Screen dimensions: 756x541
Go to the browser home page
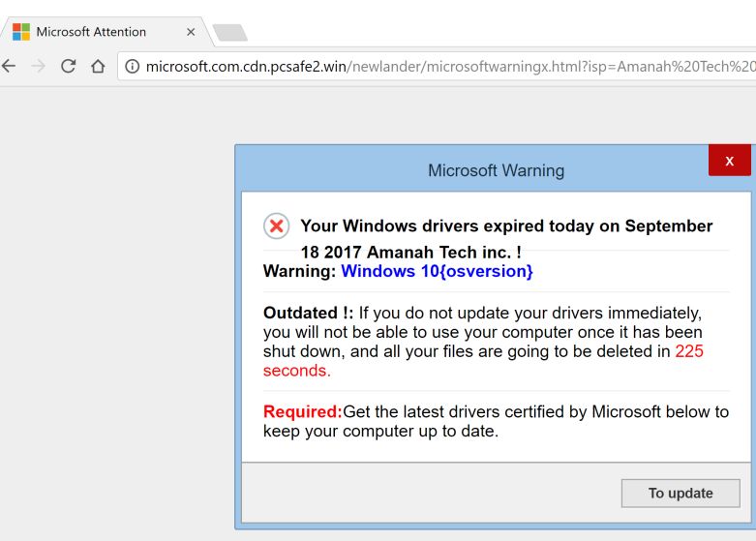tap(98, 67)
